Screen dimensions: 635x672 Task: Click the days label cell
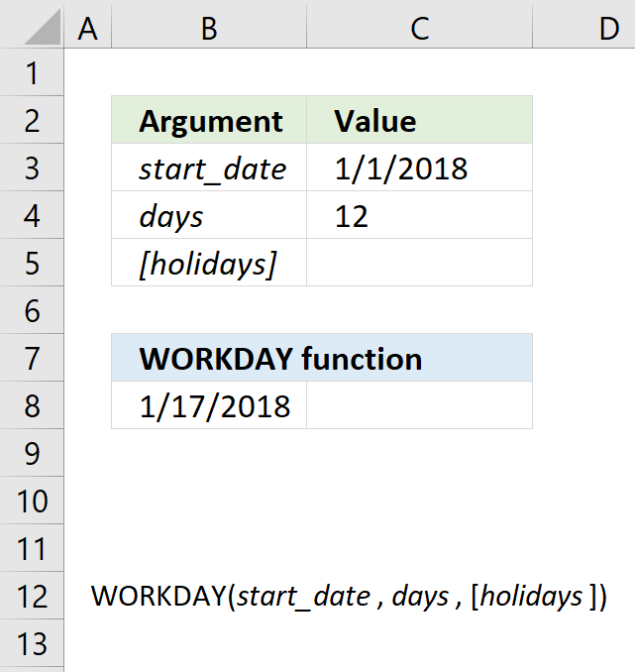tap(209, 215)
